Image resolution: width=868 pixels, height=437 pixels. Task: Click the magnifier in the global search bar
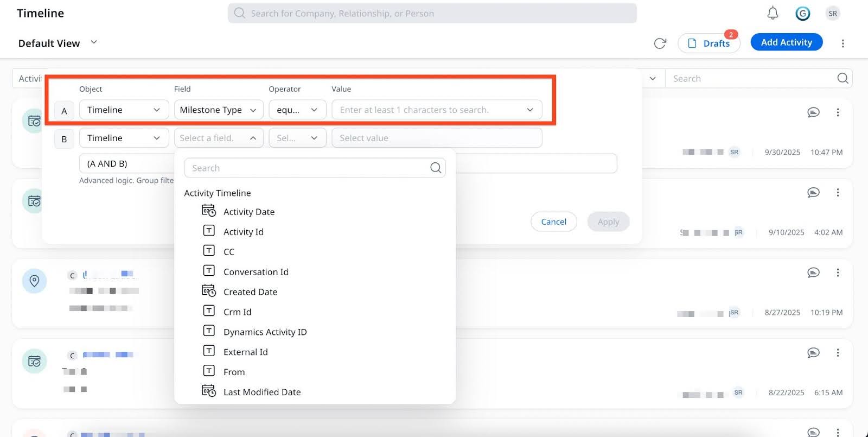tap(239, 13)
